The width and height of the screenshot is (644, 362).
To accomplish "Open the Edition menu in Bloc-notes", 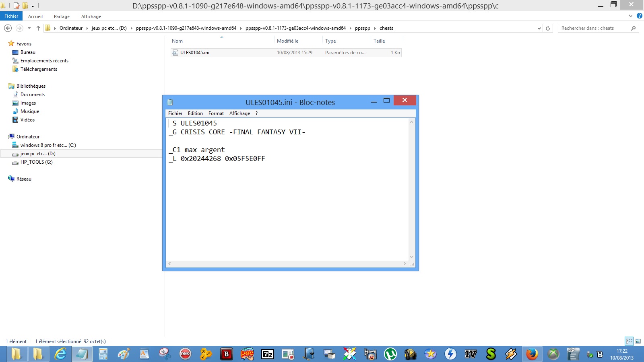I will click(195, 113).
